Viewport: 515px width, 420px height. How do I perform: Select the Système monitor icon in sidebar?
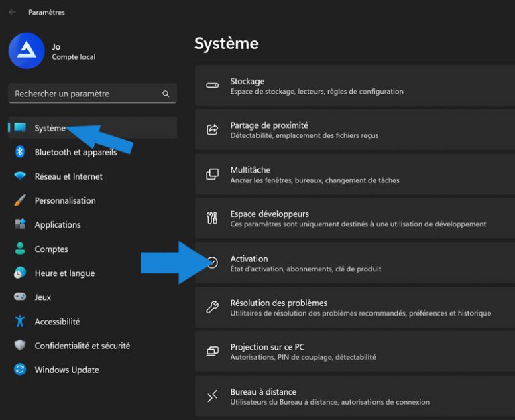[20, 127]
